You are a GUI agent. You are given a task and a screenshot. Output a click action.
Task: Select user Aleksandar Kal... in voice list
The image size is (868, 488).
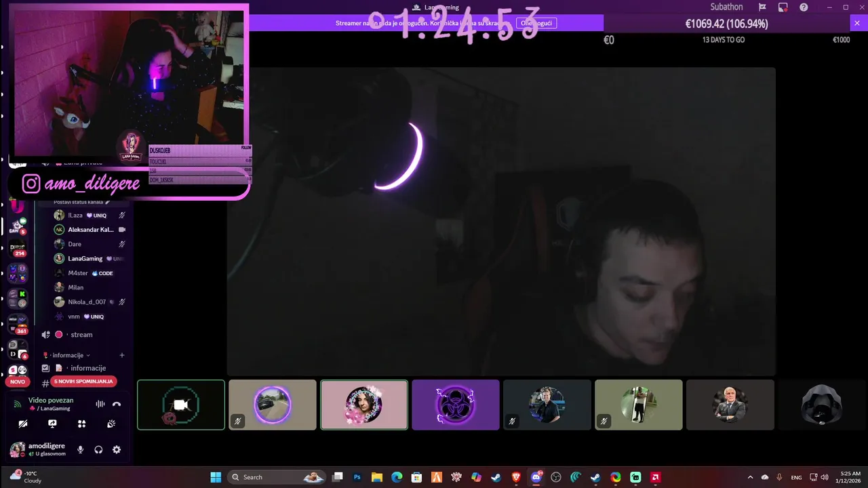(x=90, y=230)
